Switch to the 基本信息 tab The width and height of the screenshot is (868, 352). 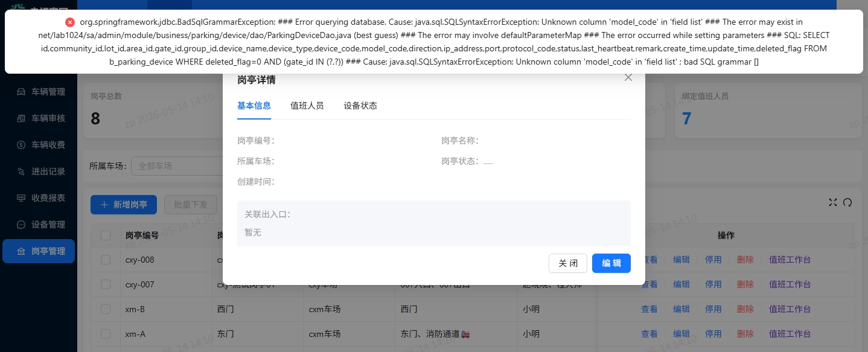[x=254, y=106]
